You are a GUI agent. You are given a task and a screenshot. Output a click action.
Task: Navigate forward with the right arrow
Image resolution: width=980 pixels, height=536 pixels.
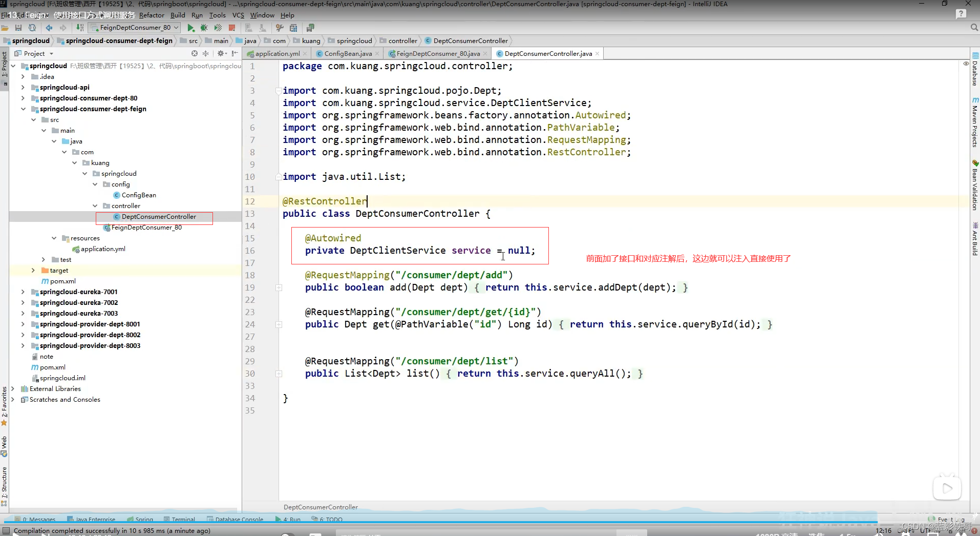[63, 28]
